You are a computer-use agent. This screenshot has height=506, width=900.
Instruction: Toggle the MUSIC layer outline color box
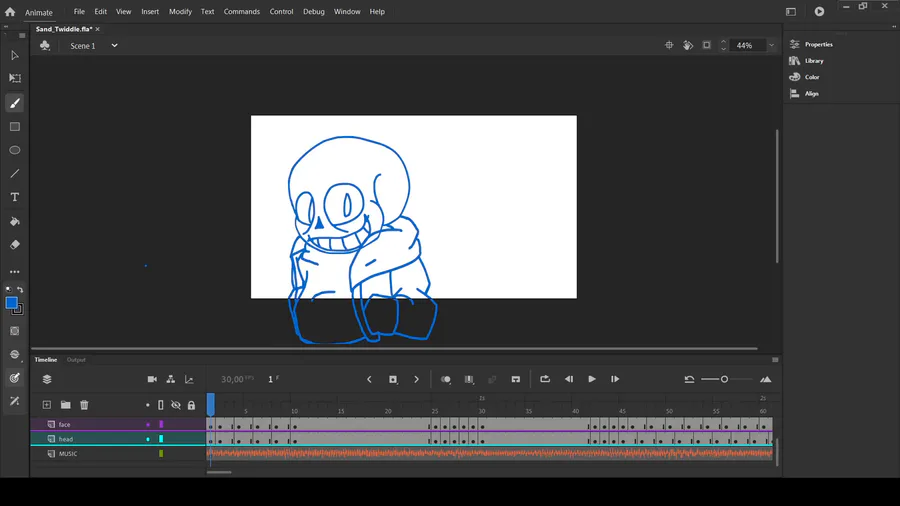point(161,453)
